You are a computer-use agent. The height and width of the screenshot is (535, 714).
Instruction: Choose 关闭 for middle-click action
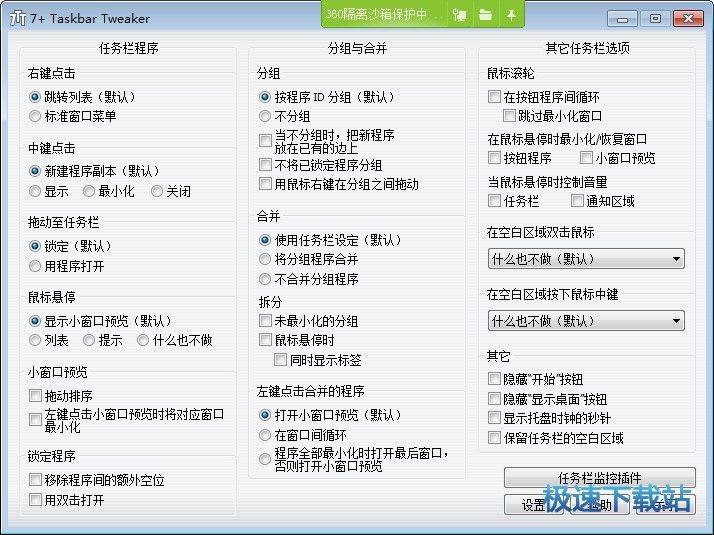(x=157, y=191)
